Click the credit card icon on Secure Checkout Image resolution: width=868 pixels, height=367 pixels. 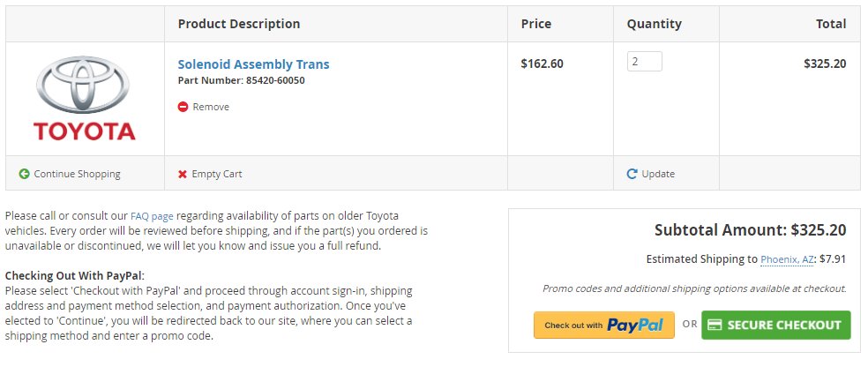[x=715, y=325]
